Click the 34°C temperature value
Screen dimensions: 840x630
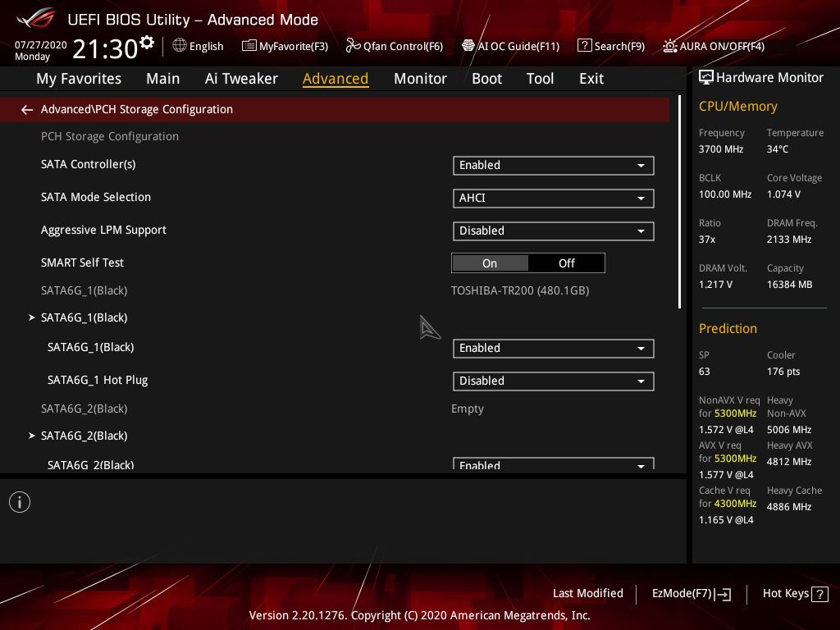778,149
